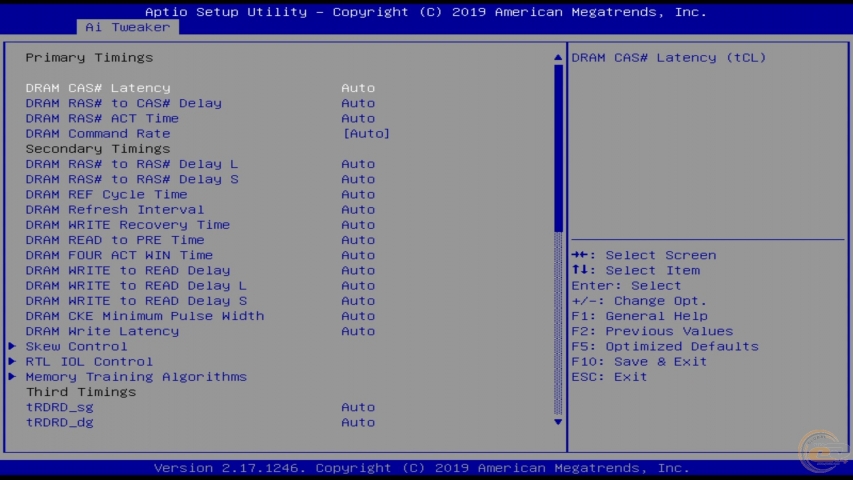Click the DRAM Refresh Interval Auto field

358,209
